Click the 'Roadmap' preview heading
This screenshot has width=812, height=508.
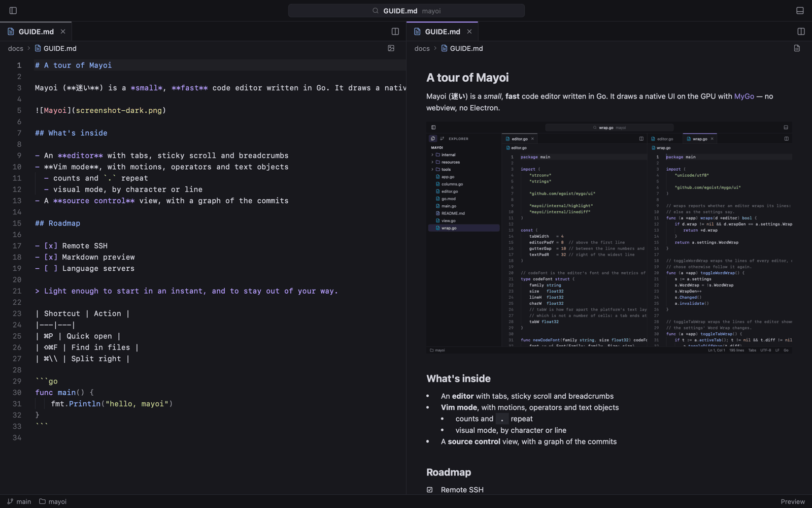pyautogui.click(x=449, y=472)
